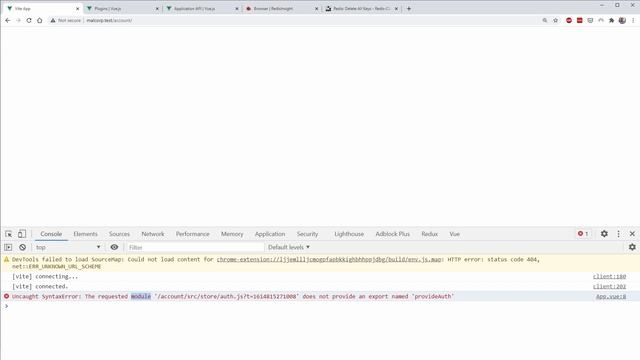Open the Adblock Plus red round extension icon
Screen dimensions: 640x360
click(x=569, y=20)
